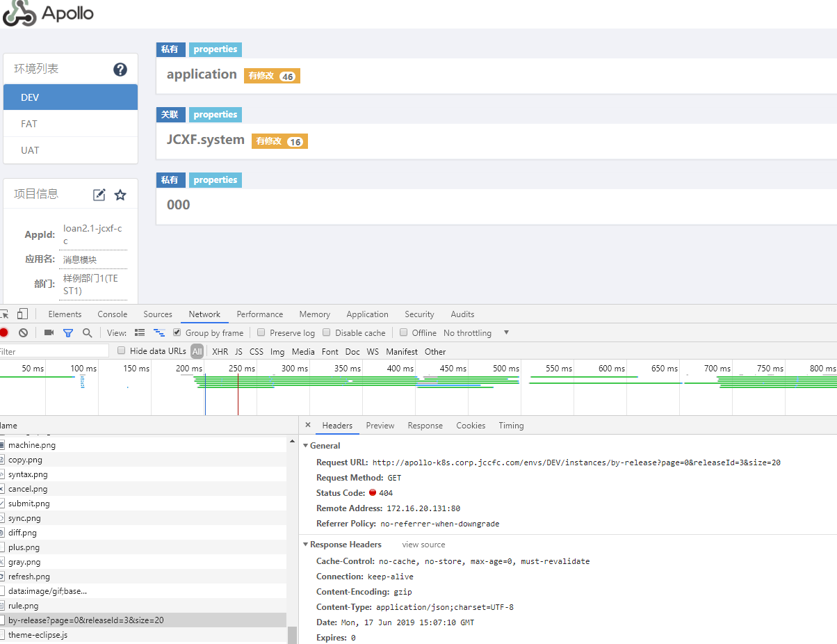Select the FAT environment
The height and width of the screenshot is (644, 837).
[x=70, y=124]
